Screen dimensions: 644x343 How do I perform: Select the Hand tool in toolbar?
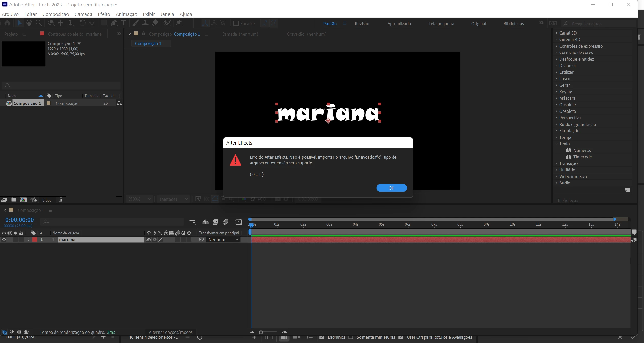click(29, 23)
